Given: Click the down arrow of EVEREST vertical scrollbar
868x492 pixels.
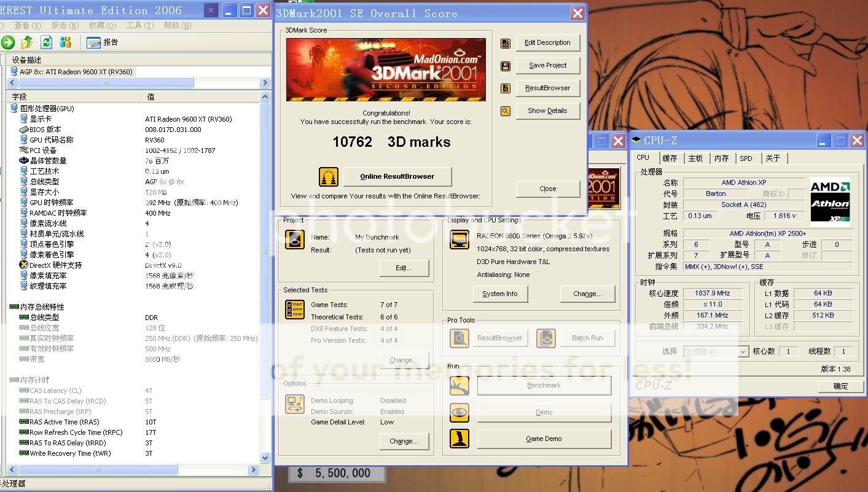Looking at the screenshot, I should click(265, 457).
